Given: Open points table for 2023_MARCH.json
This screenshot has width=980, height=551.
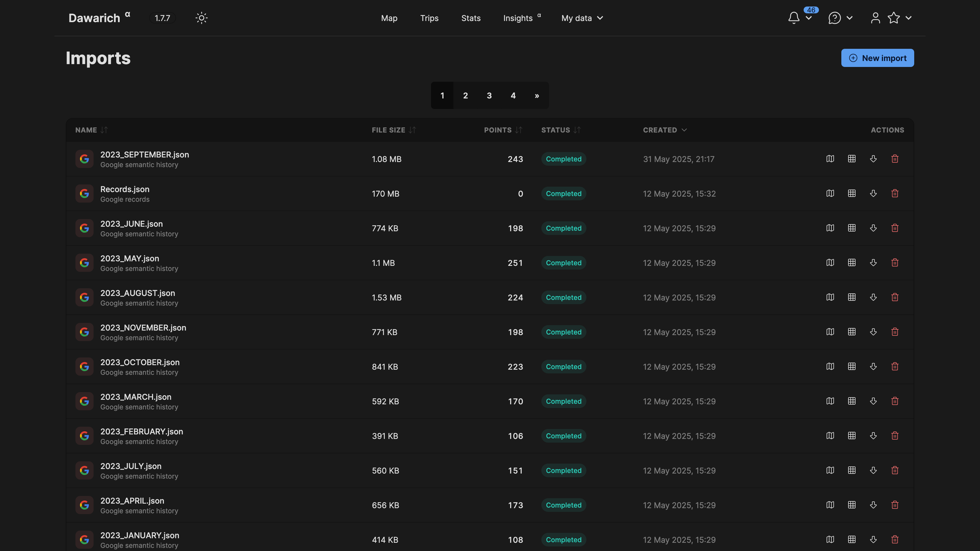Looking at the screenshot, I should [852, 401].
